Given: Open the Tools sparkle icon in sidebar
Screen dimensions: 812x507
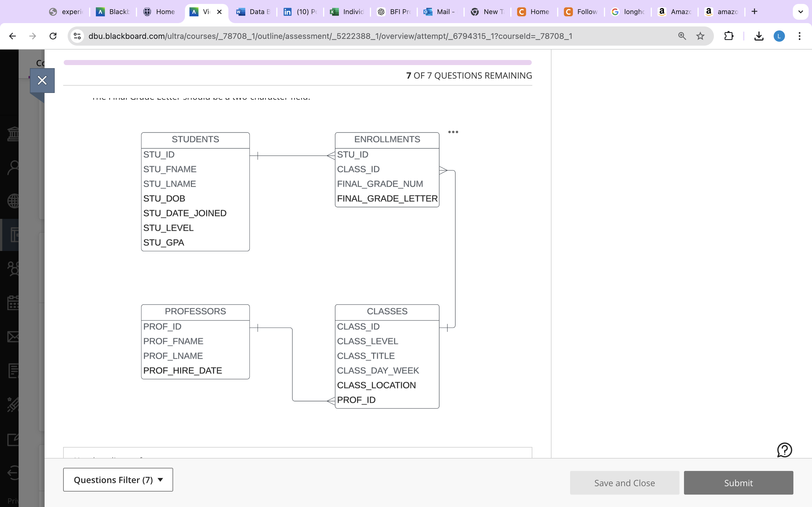Looking at the screenshot, I should point(14,404).
